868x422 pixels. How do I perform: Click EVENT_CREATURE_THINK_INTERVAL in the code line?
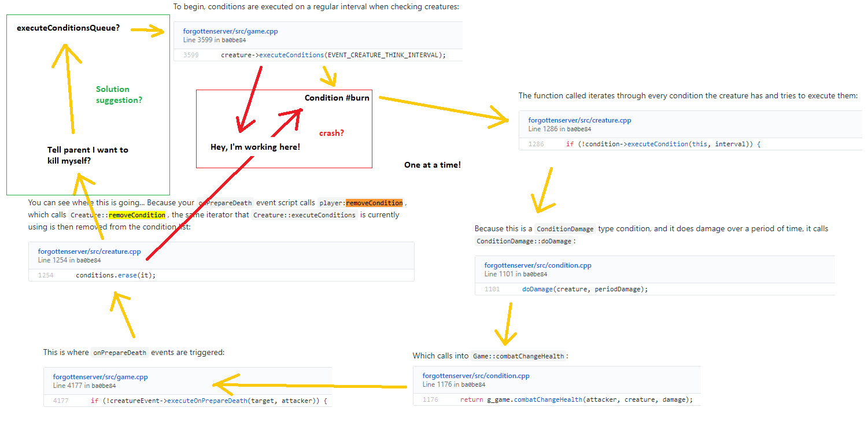click(x=384, y=55)
